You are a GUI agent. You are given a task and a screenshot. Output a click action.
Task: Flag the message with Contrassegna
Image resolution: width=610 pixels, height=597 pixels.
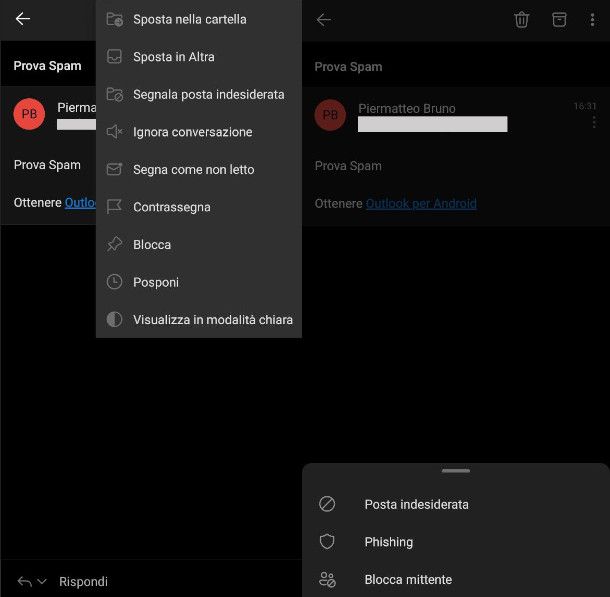pyautogui.click(x=171, y=207)
